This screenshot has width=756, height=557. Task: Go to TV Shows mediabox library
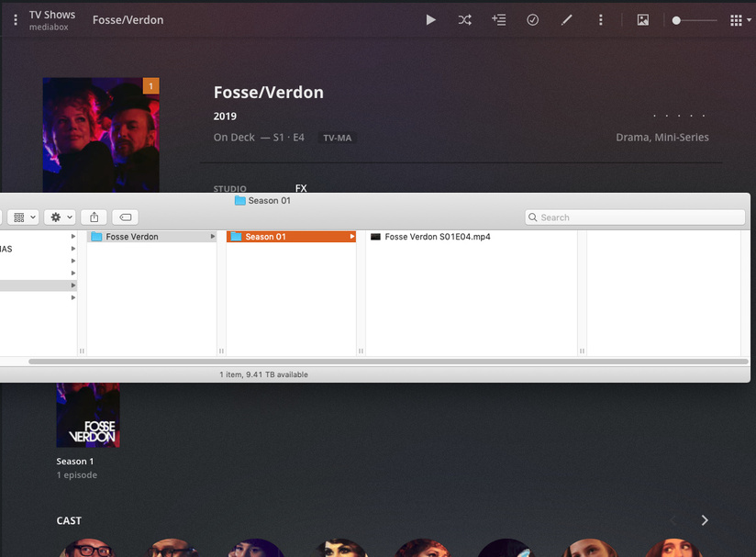(x=52, y=20)
